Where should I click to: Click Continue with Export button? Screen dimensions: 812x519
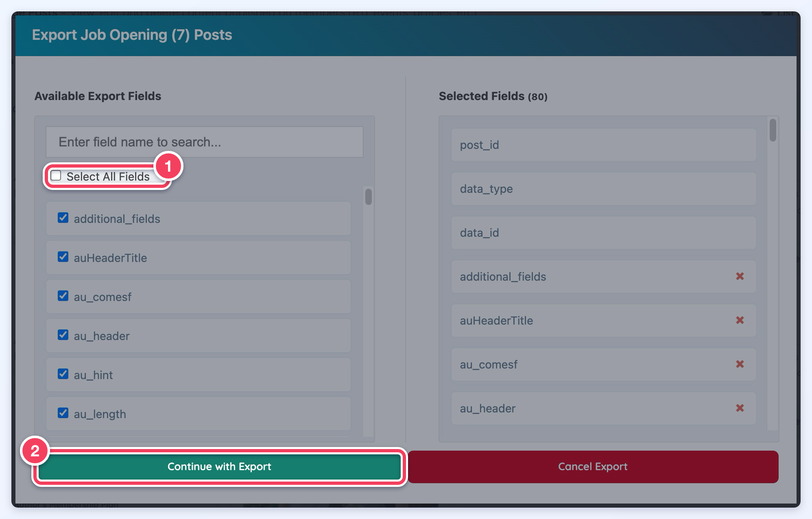pyautogui.click(x=219, y=467)
